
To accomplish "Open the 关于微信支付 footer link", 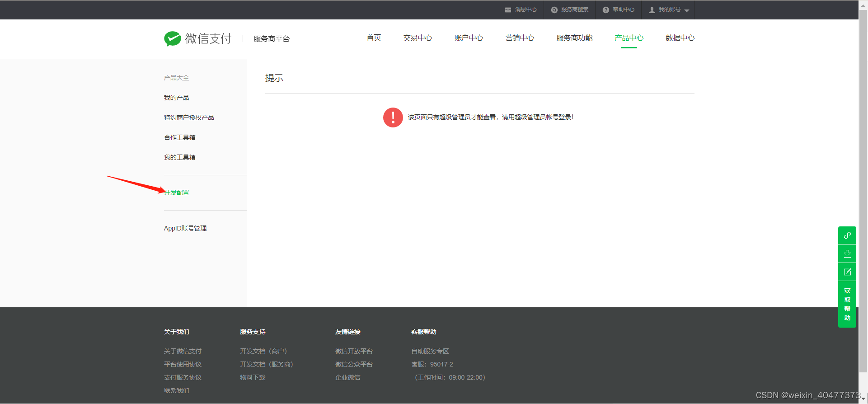I will (183, 351).
